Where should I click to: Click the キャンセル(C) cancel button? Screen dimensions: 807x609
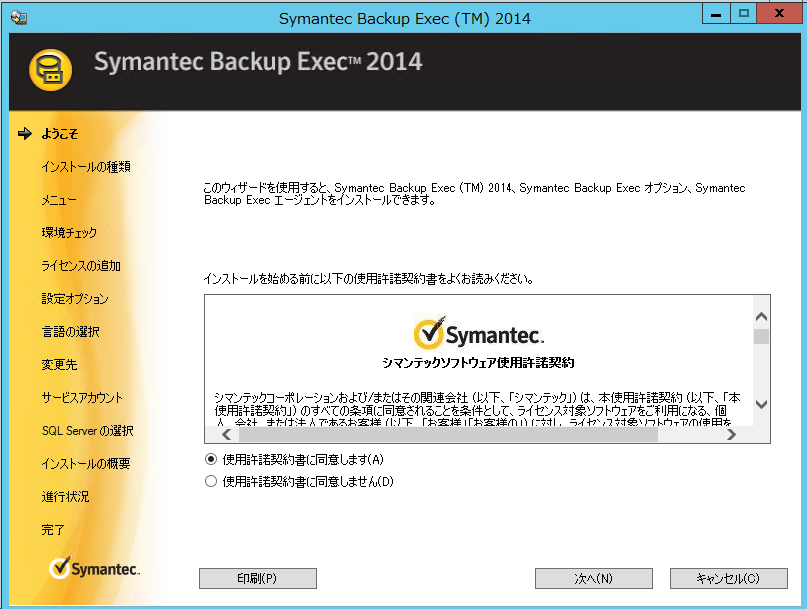tap(729, 578)
